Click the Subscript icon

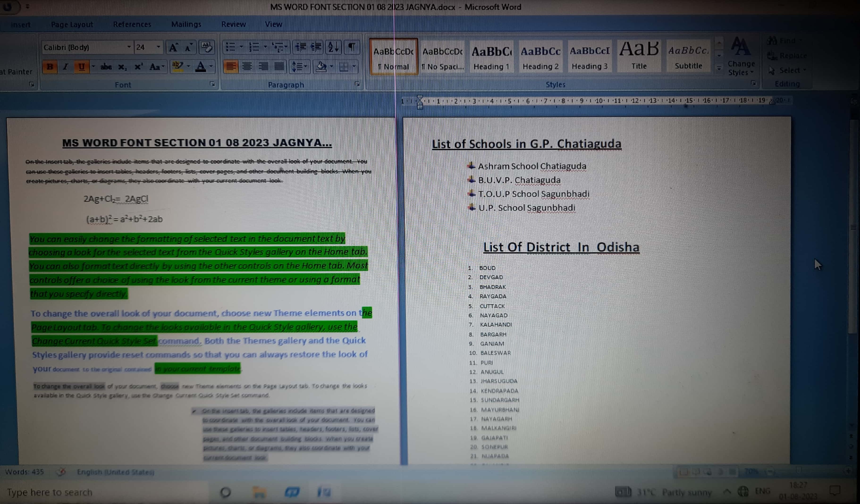coord(122,67)
